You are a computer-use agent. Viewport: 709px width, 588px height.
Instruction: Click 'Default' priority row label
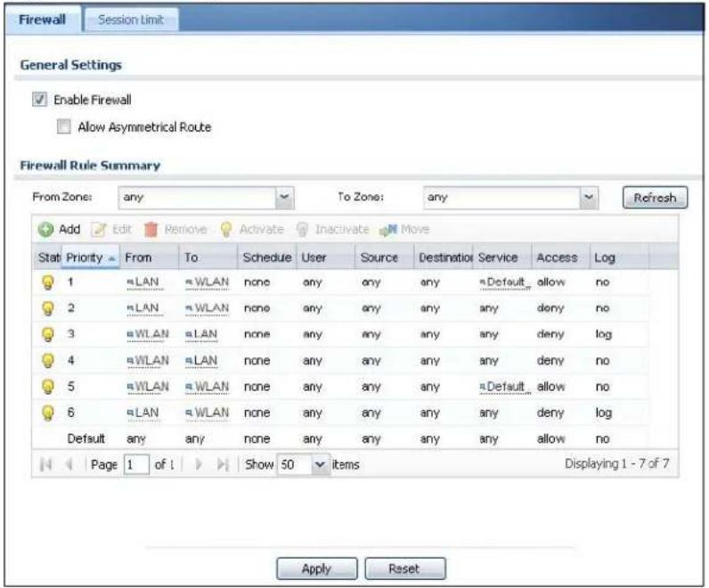click(86, 438)
